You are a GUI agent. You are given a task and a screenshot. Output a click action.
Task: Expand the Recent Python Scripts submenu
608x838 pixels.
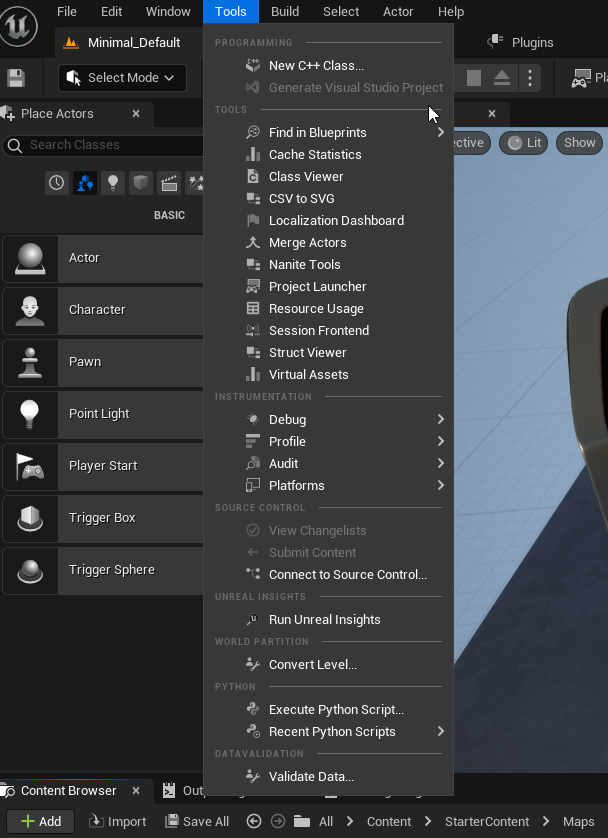coord(440,731)
